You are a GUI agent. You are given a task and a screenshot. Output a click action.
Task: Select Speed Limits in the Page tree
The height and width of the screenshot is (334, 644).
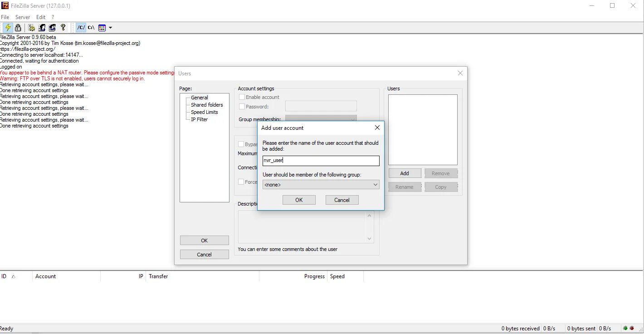click(205, 112)
